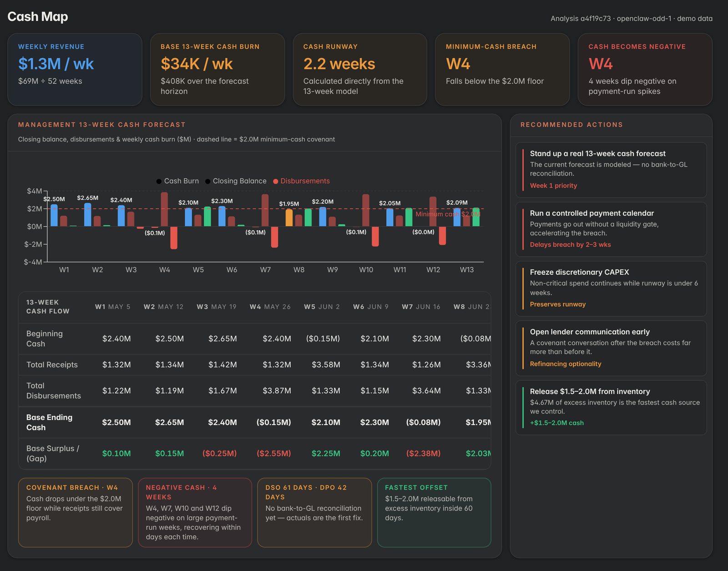Open the Covenant Breach W4 insight card

click(x=76, y=512)
